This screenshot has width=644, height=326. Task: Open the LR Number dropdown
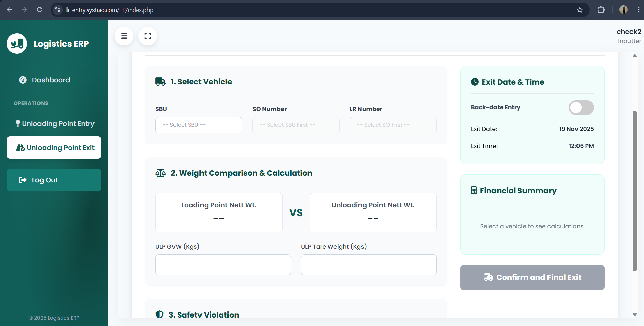point(393,125)
